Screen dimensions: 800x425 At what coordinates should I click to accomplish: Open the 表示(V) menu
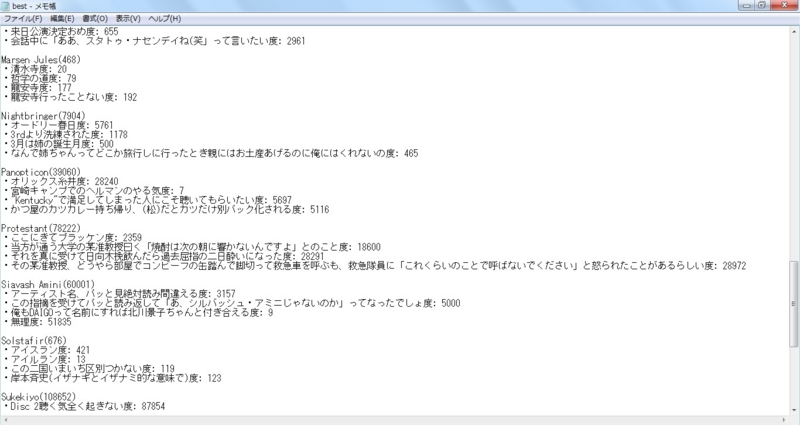(x=128, y=18)
